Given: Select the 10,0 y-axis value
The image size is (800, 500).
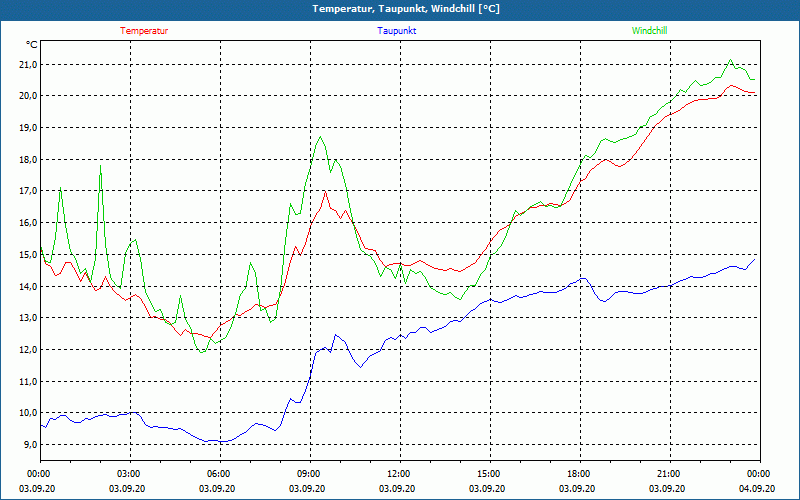Looking at the screenshot, I should pos(28,413).
